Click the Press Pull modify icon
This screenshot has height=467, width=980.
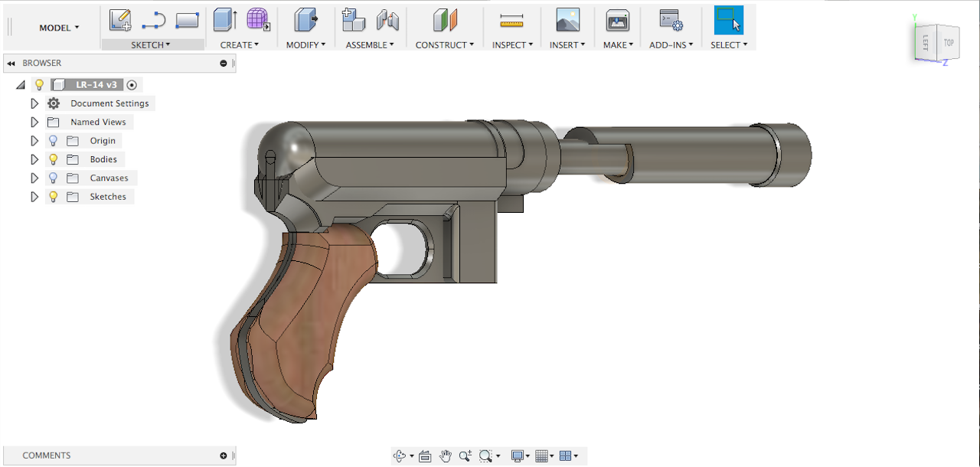point(305,20)
